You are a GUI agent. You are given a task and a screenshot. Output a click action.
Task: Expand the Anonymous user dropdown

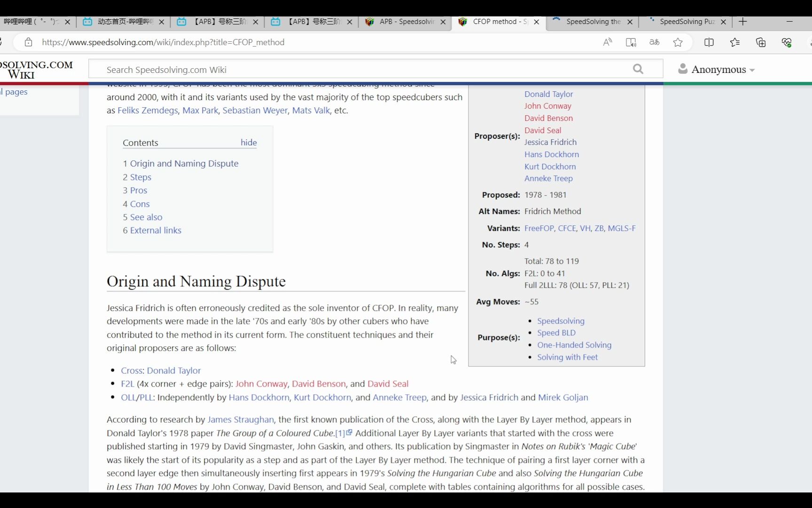tap(752, 70)
